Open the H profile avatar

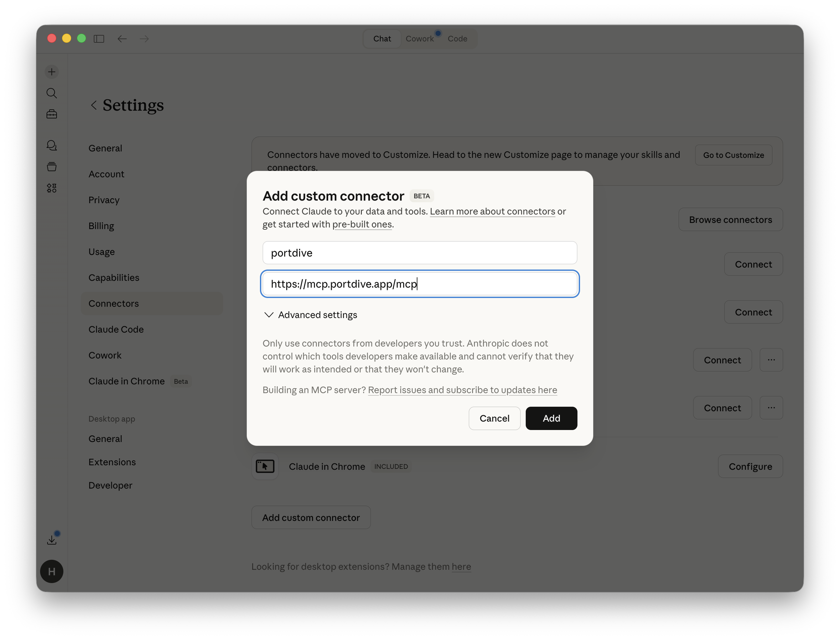click(52, 571)
